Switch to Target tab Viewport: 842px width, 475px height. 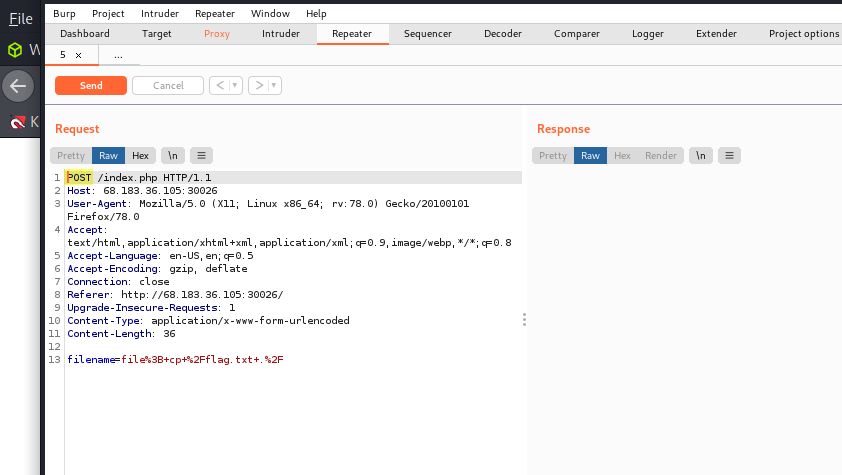click(x=156, y=34)
